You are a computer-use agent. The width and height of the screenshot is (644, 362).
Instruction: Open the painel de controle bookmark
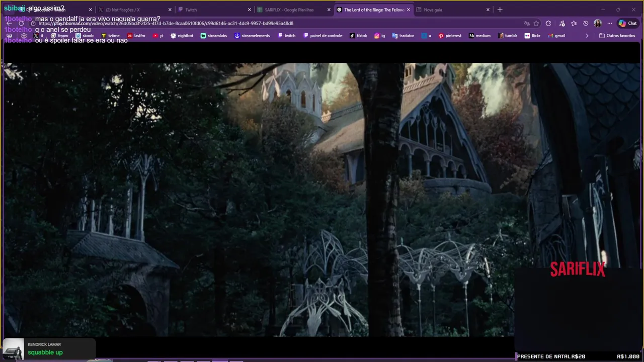323,36
